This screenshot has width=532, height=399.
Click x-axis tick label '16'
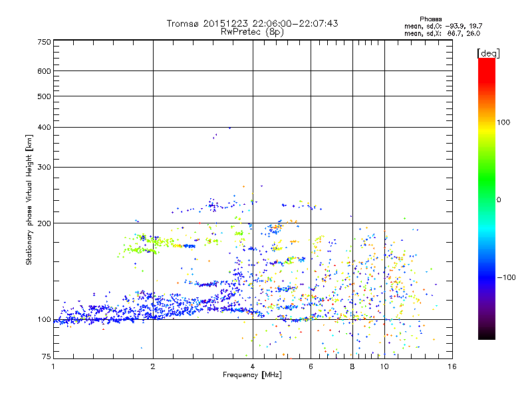click(x=452, y=366)
